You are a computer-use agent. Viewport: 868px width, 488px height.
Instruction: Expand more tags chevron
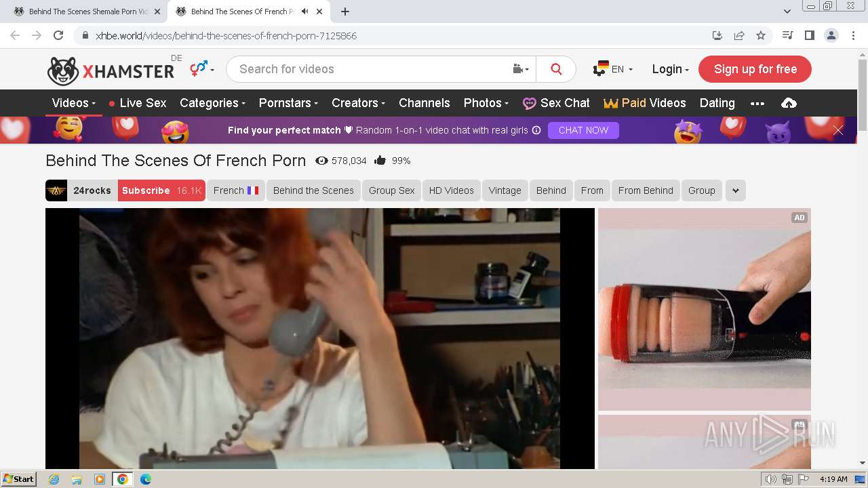click(x=736, y=190)
